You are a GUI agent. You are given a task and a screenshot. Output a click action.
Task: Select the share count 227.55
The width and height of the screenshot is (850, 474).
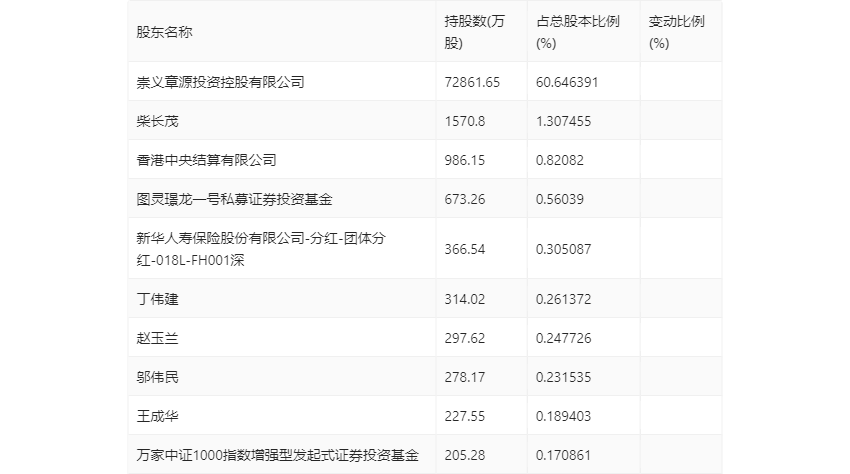(x=465, y=416)
